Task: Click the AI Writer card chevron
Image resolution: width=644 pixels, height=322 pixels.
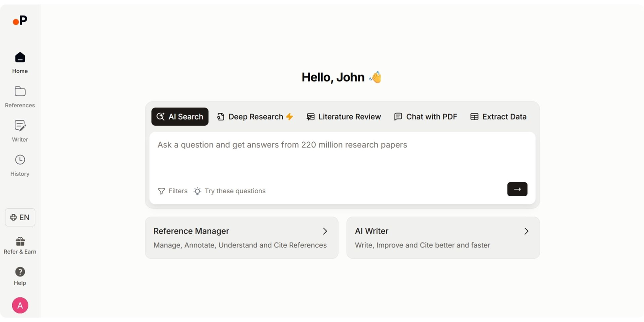Action: [526, 231]
